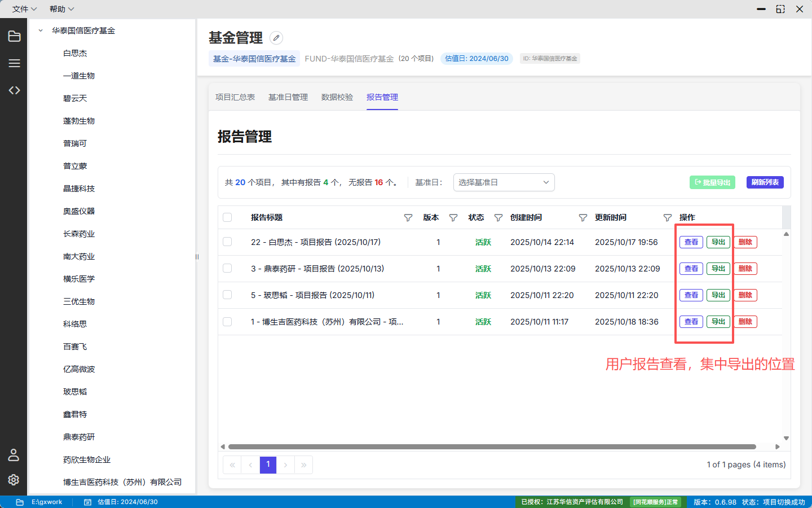Click the horizontal scrollbar of the report table

point(492,446)
